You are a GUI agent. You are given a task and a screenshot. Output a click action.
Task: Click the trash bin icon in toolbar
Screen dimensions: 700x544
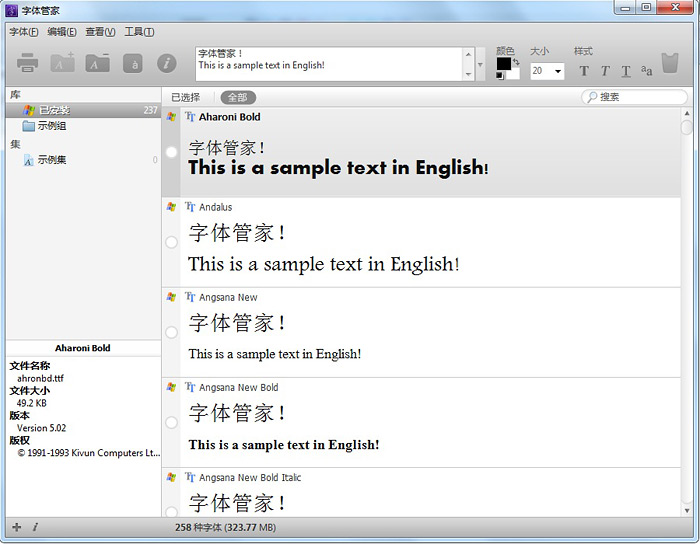point(670,64)
